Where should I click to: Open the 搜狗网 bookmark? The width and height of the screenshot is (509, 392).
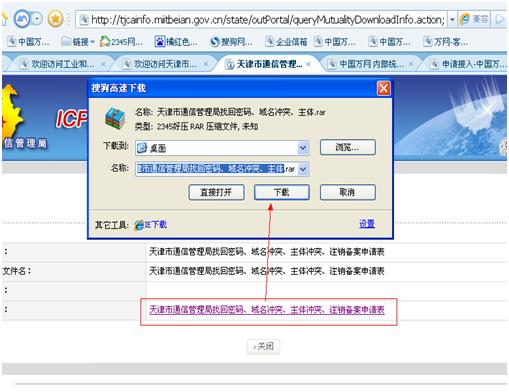click(231, 42)
